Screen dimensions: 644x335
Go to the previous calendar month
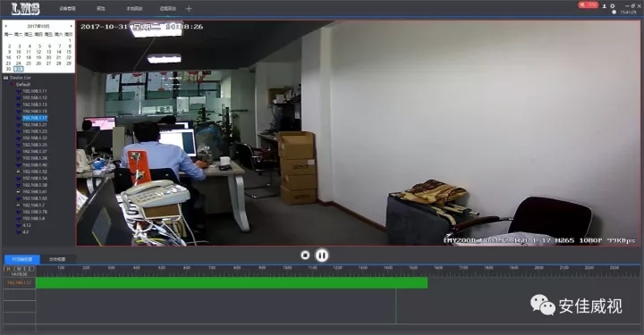[5, 26]
